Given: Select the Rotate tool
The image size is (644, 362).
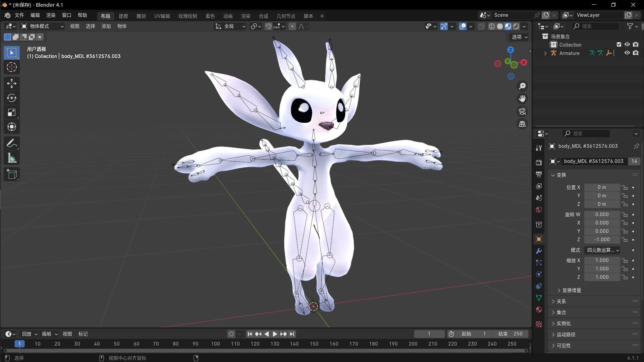Looking at the screenshot, I should (x=12, y=98).
